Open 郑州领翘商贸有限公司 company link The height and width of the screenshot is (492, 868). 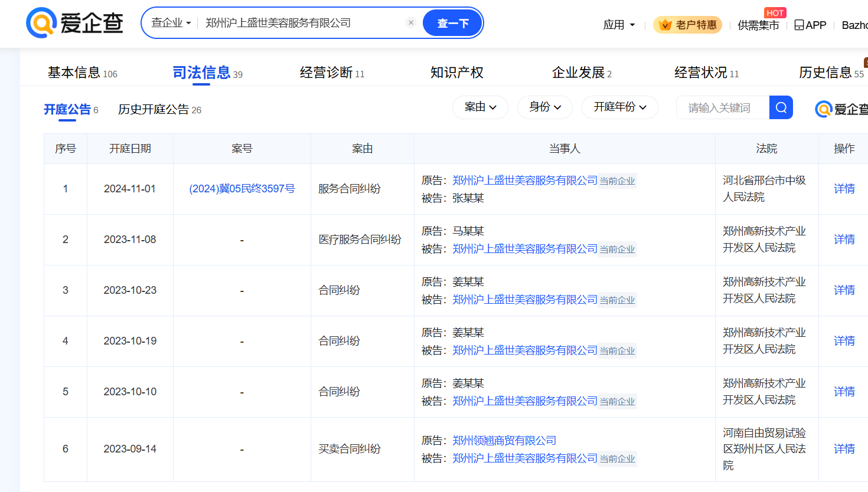(x=504, y=441)
